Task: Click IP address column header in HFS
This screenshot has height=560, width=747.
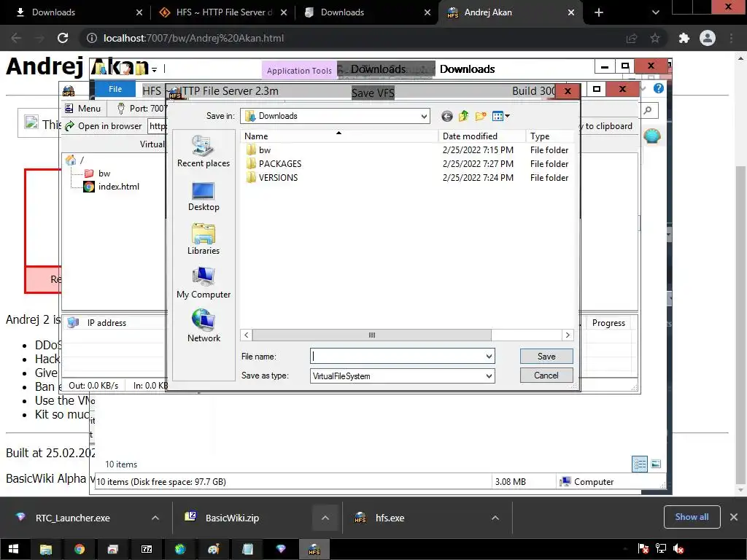Action: pos(107,323)
